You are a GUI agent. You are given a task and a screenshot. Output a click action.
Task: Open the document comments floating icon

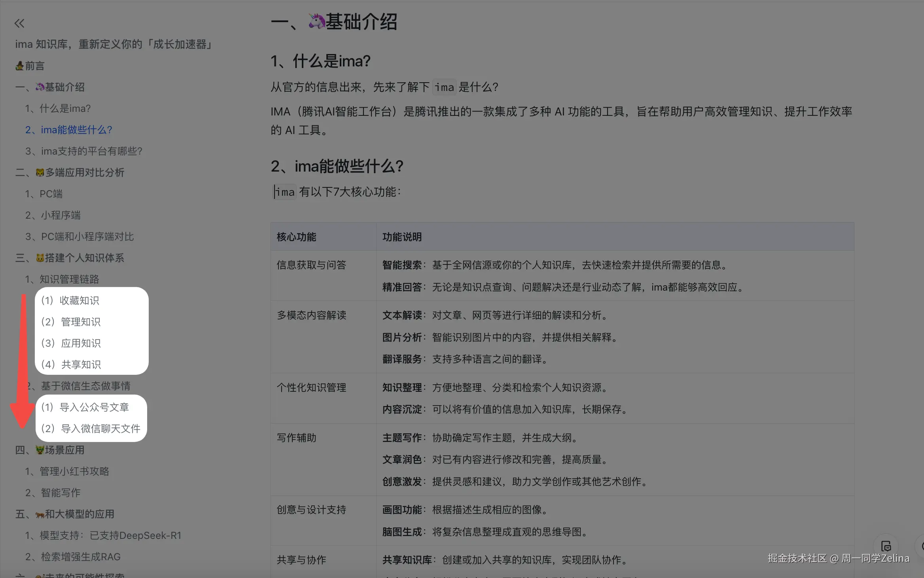coord(886,546)
